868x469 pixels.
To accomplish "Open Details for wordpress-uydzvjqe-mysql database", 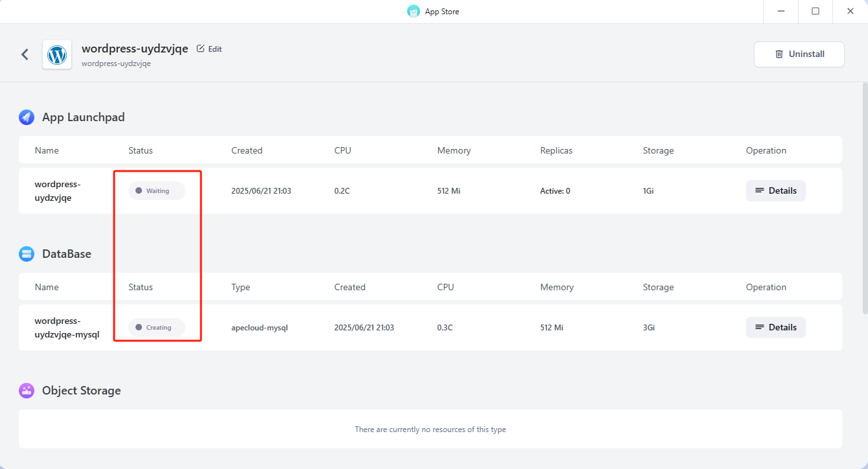I will pos(775,327).
